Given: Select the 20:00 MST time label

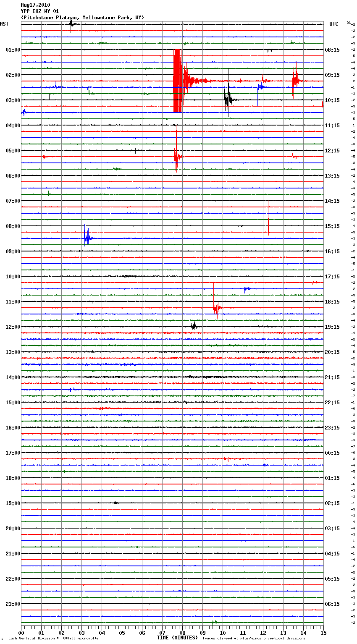Looking at the screenshot, I should (x=13, y=528).
